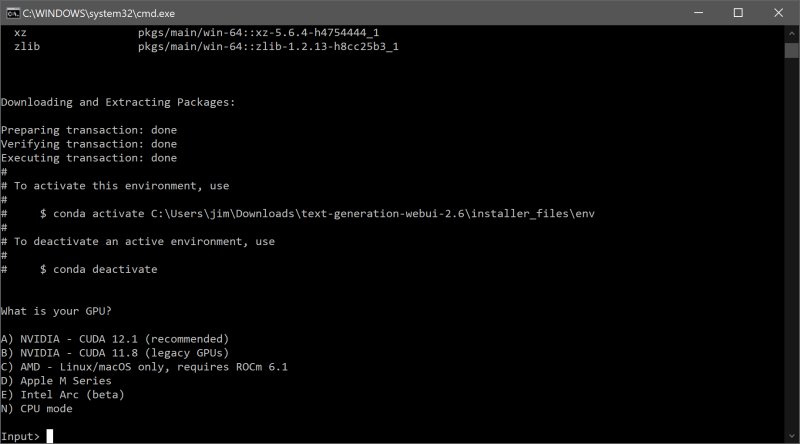Click the scrollbar down arrow
This screenshot has width=800, height=444.
tap(791, 436)
